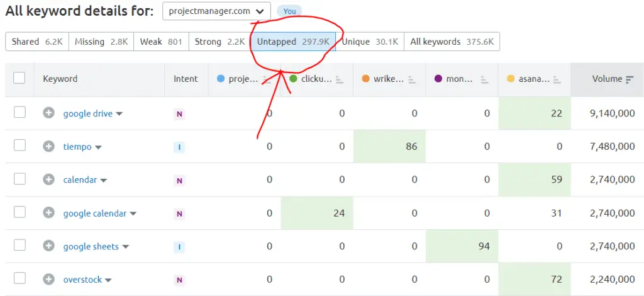
Task: Click intent badge I for google sheets
Action: tap(179, 247)
